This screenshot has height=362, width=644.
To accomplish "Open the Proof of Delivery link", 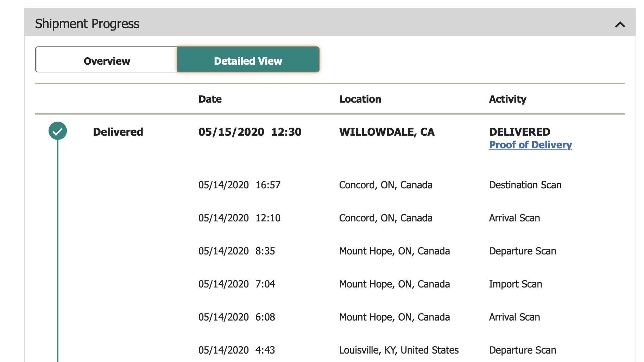I will [x=530, y=145].
